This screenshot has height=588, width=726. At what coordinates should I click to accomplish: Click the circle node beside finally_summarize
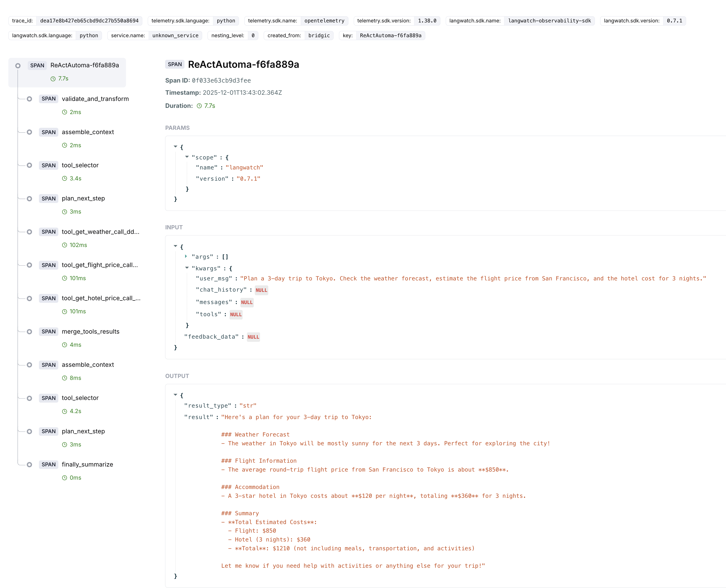[29, 464]
